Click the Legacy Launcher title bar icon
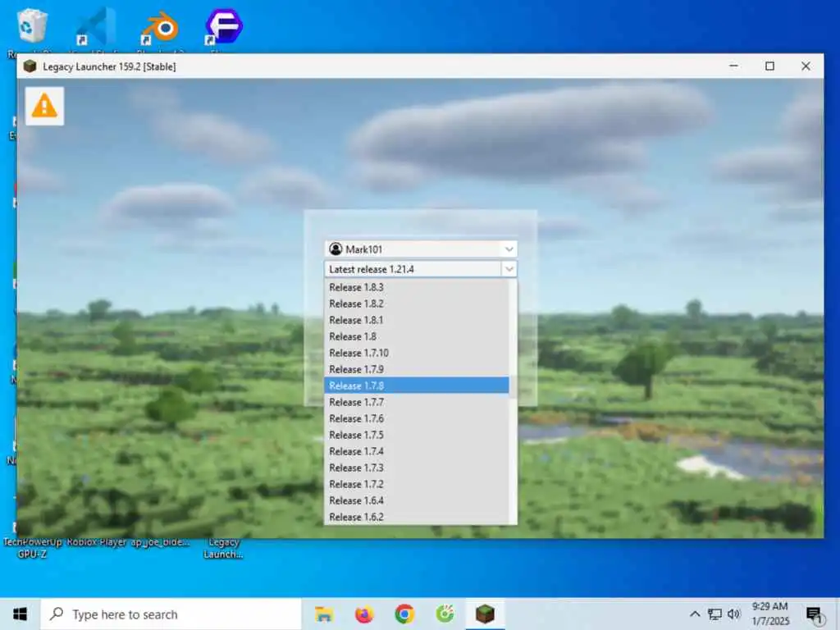840x630 pixels. click(30, 66)
